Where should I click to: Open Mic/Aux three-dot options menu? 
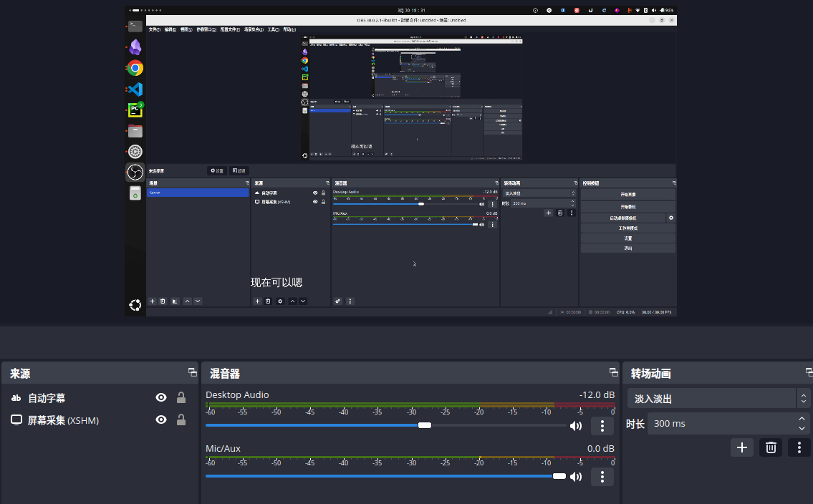(602, 477)
